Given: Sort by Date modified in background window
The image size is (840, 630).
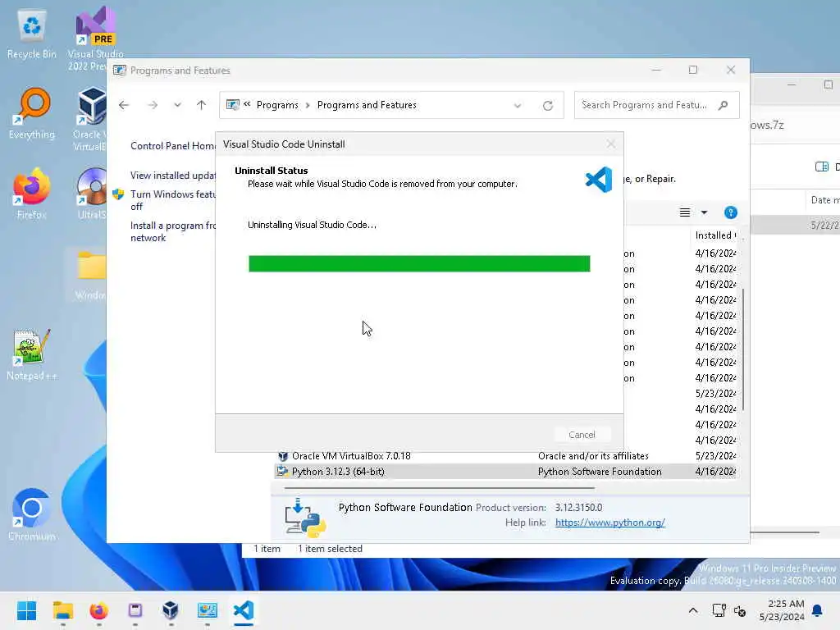Looking at the screenshot, I should pos(824,200).
